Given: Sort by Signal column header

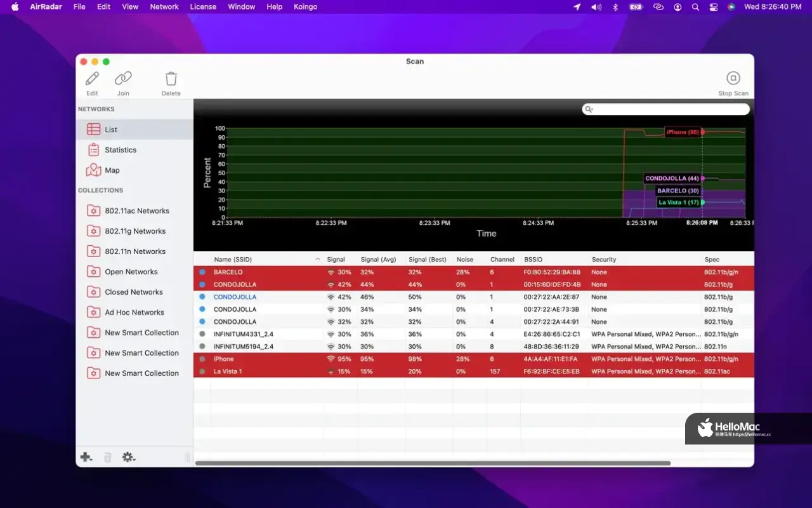Looking at the screenshot, I should click(x=336, y=260).
